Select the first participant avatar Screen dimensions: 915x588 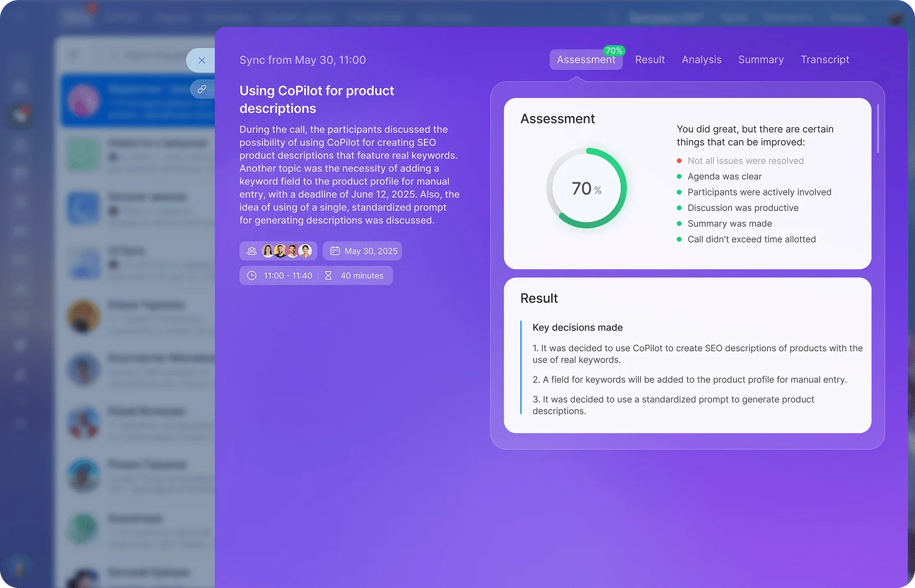pos(268,251)
